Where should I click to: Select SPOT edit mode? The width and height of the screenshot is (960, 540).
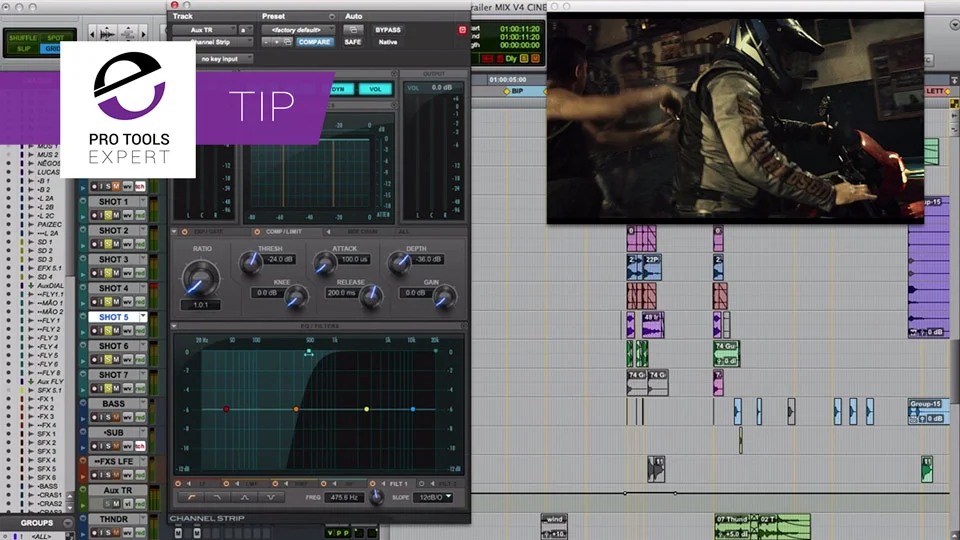pos(56,38)
